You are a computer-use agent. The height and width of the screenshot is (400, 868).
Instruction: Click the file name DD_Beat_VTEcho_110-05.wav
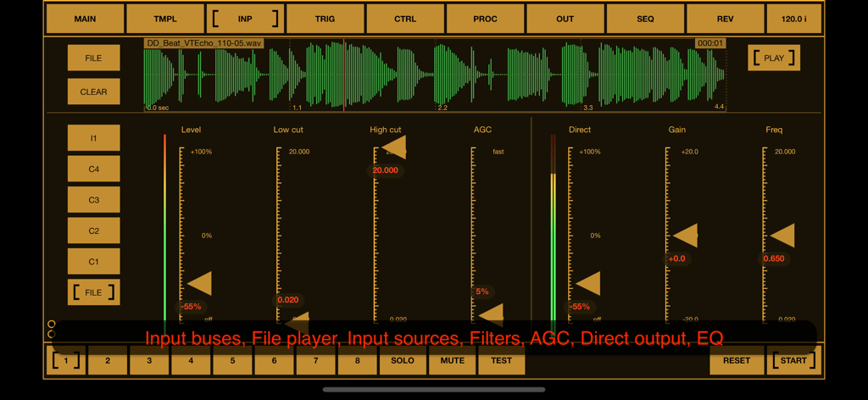(x=204, y=43)
